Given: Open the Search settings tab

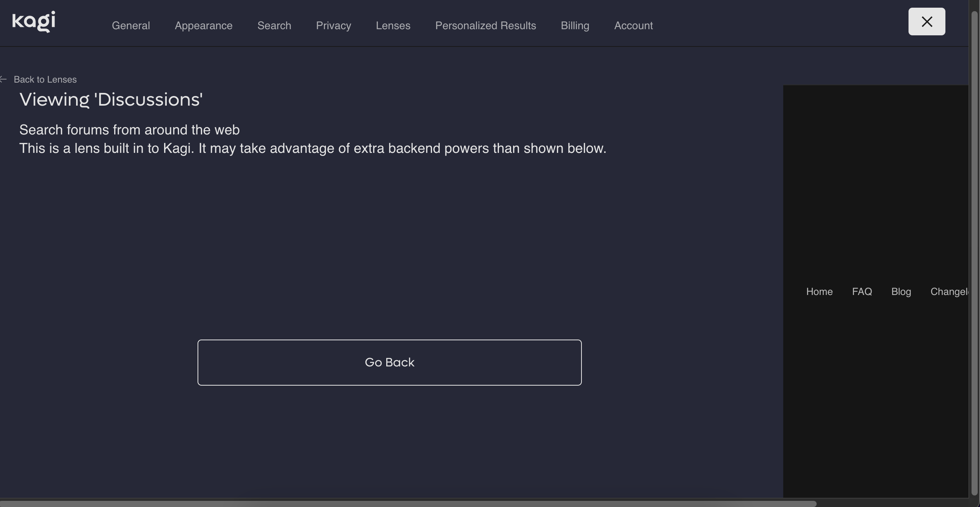Looking at the screenshot, I should coord(274,26).
